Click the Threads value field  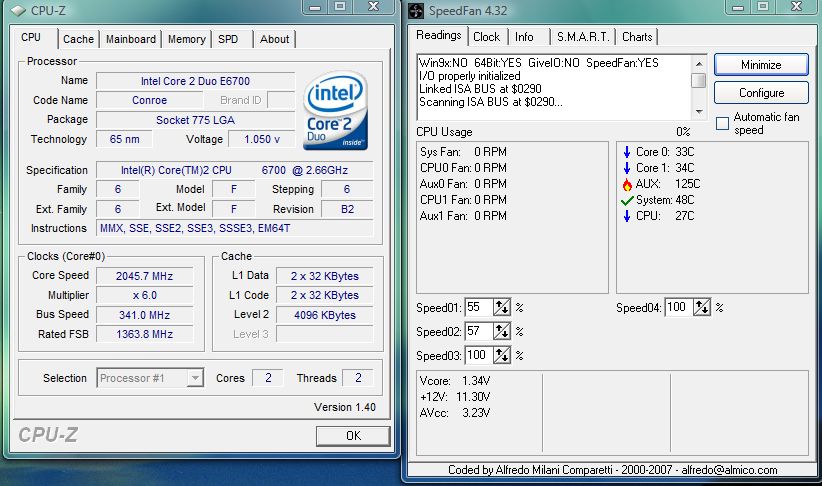358,378
